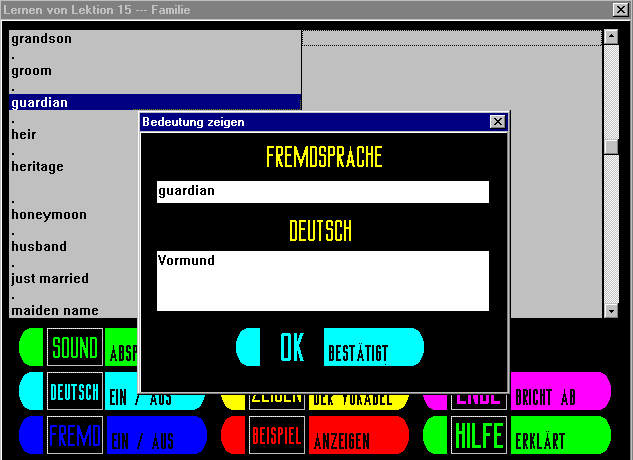Screen dimensions: 633x460
Task: Toggle the FREMD ein/aus button
Action: click(x=75, y=436)
